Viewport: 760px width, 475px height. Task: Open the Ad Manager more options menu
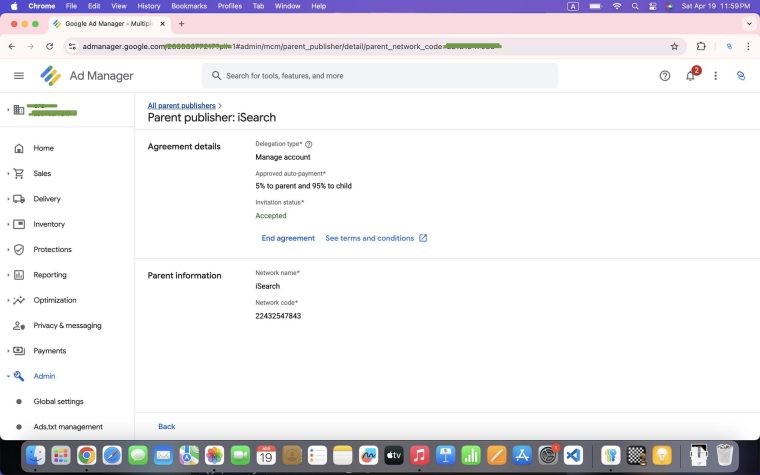(715, 76)
